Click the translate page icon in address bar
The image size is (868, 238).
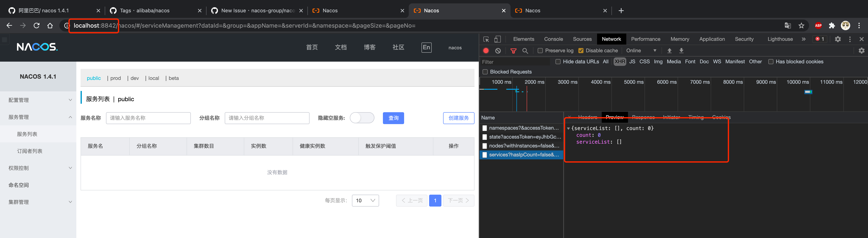tap(787, 25)
